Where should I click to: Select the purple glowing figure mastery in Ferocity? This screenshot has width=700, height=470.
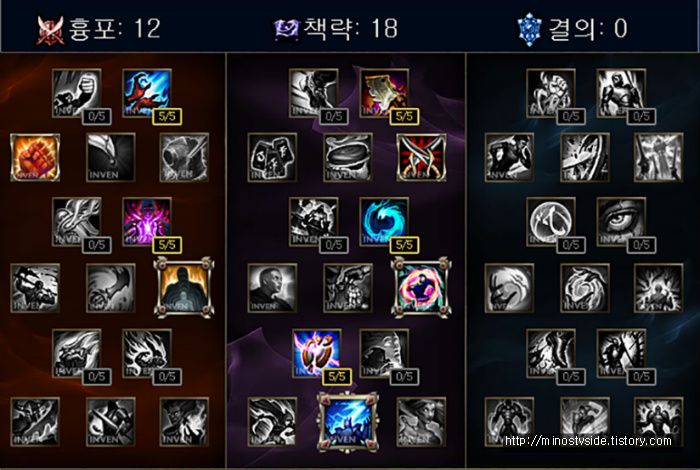click(147, 222)
